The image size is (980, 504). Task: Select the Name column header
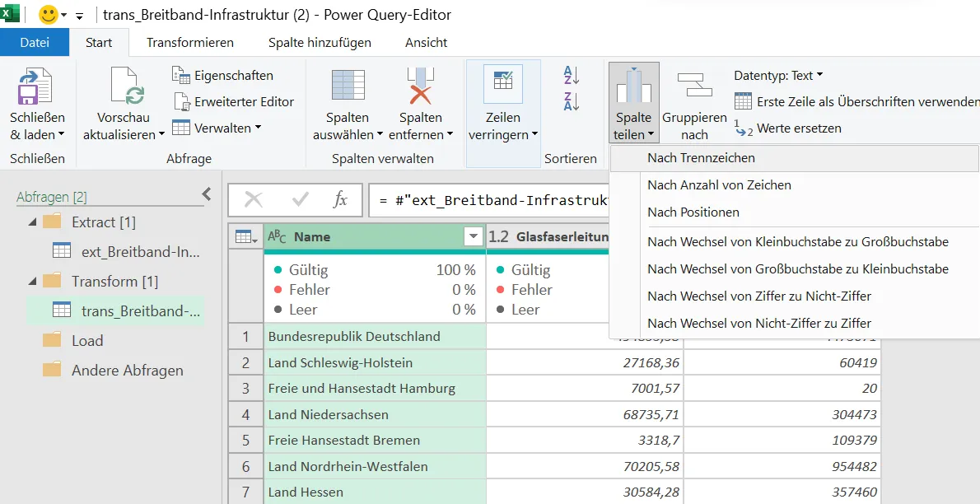click(x=375, y=237)
